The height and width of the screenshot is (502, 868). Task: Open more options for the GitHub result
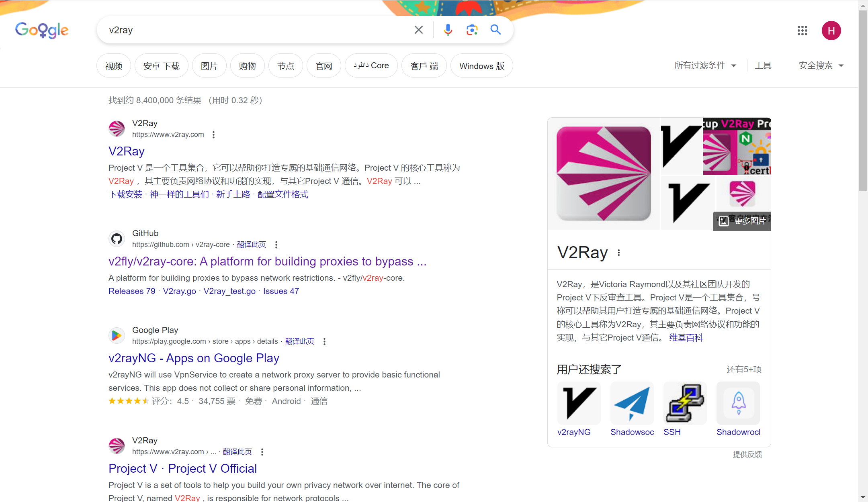[276, 245]
